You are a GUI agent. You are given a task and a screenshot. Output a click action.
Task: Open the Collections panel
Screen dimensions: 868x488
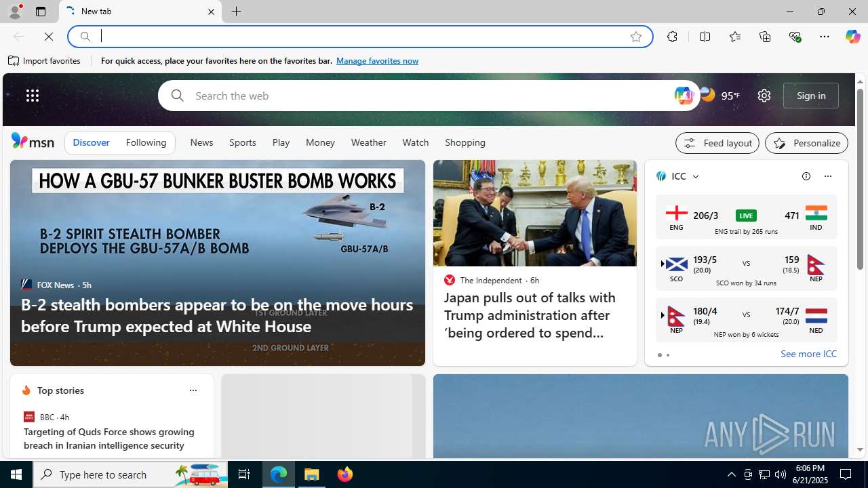765,37
